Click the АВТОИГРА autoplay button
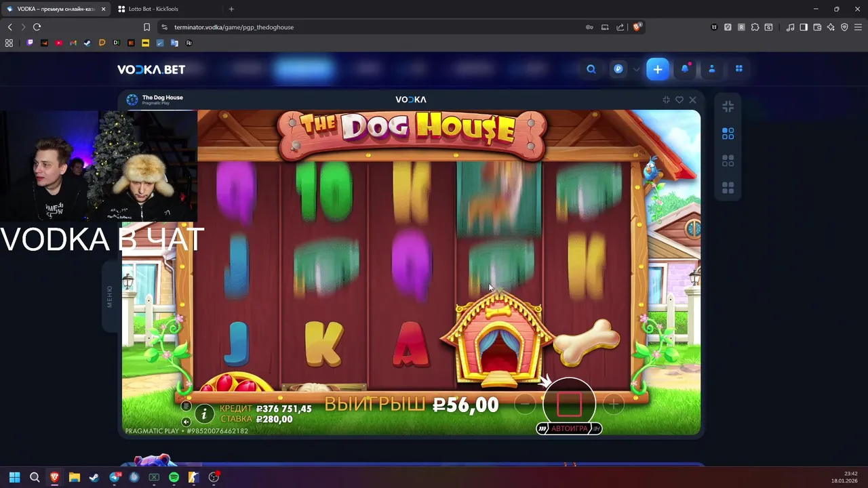The width and height of the screenshot is (868, 488). (569, 428)
